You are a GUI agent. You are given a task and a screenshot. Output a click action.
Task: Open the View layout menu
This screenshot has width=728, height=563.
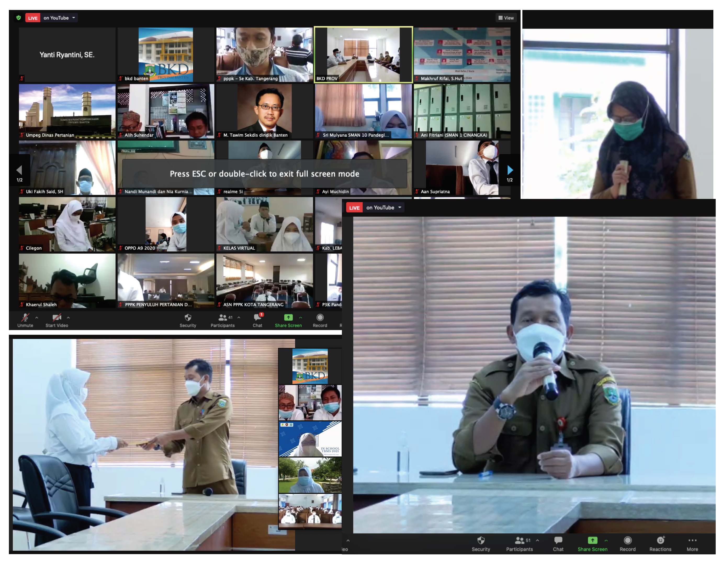pyautogui.click(x=506, y=18)
